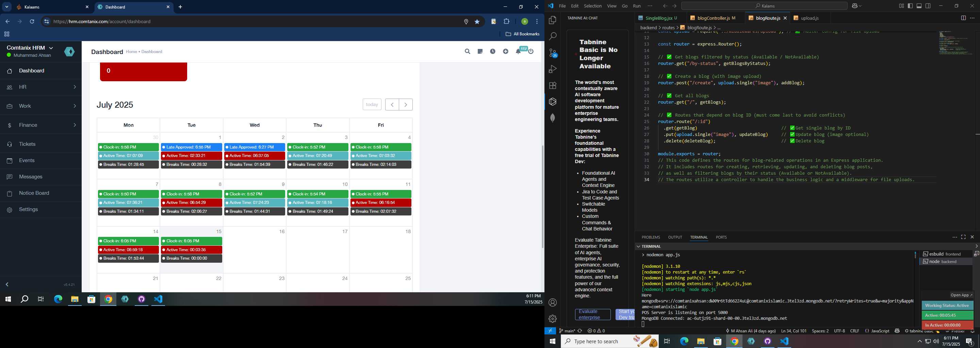Open VS Code File menu
Screen dimensions: 980x348
coord(562,6)
